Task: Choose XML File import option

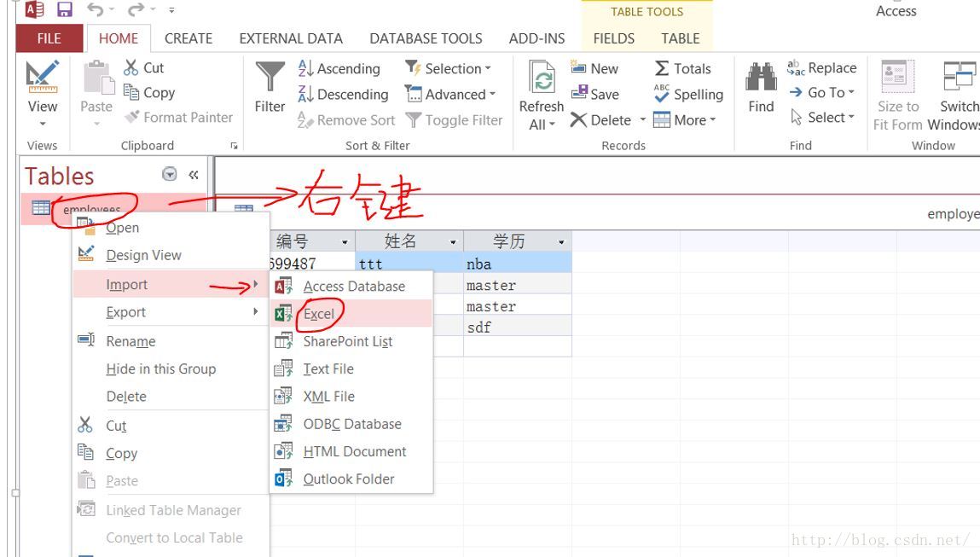Action: click(351, 397)
